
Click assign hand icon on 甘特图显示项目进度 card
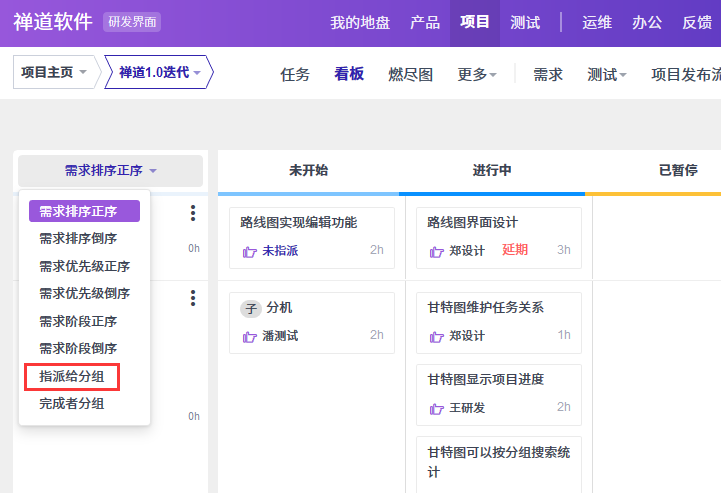[x=436, y=408]
